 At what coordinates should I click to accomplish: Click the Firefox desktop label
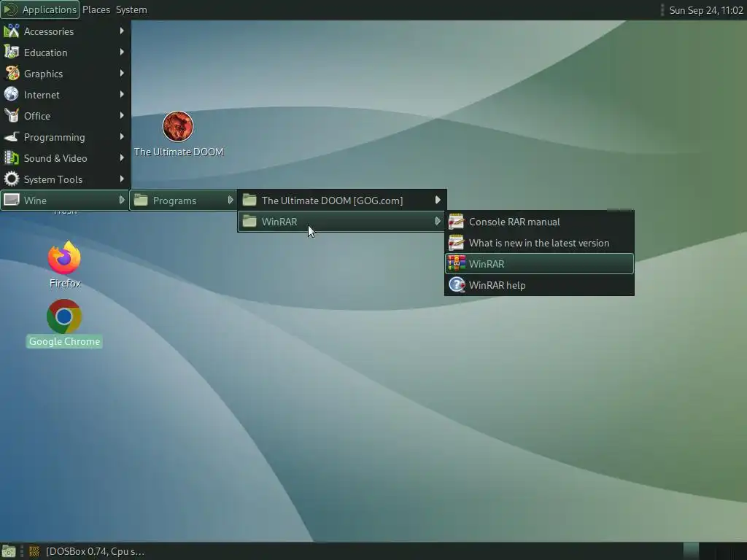[65, 284]
